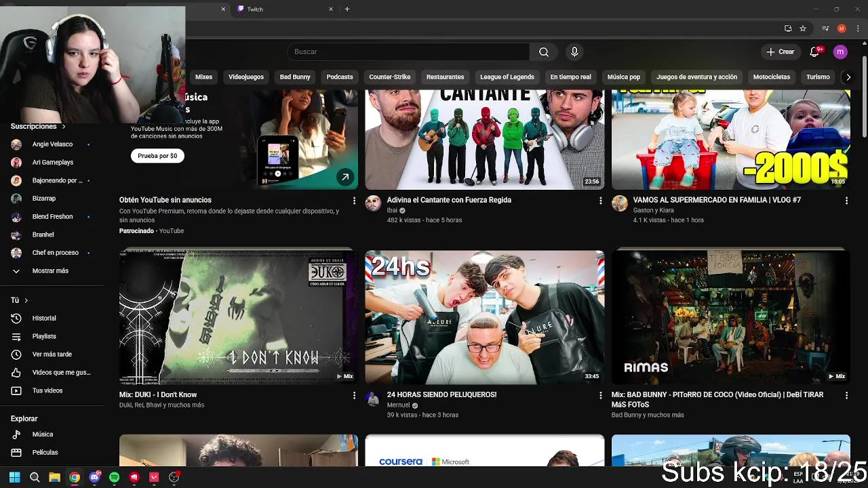Image resolution: width=868 pixels, height=488 pixels.
Task: Start voice search with the microphone icon
Action: [x=574, y=52]
